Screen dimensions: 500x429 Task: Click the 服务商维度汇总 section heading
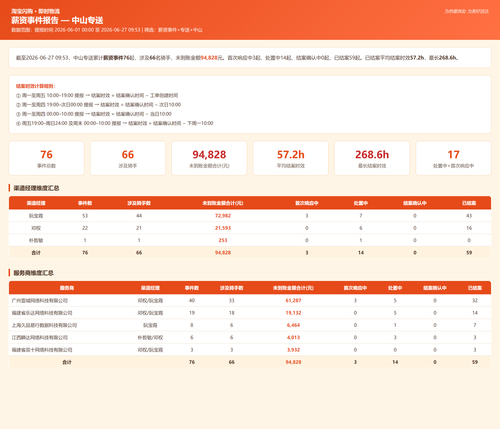(33, 273)
